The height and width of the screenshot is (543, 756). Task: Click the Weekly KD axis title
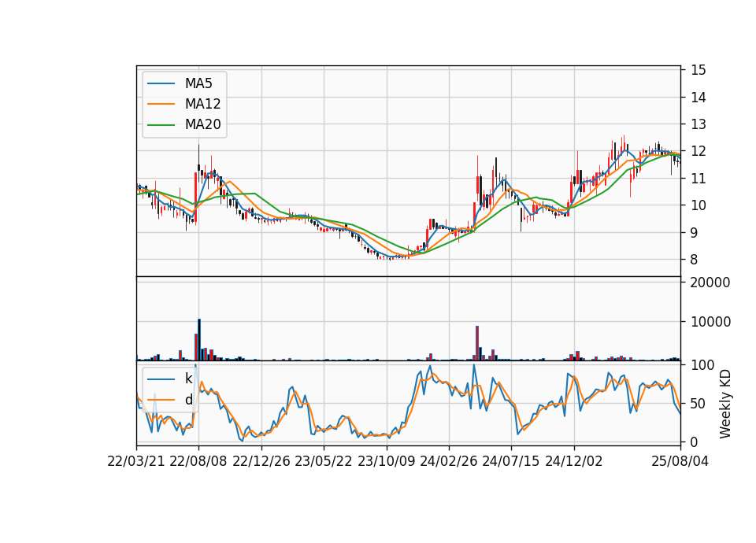coord(725,404)
